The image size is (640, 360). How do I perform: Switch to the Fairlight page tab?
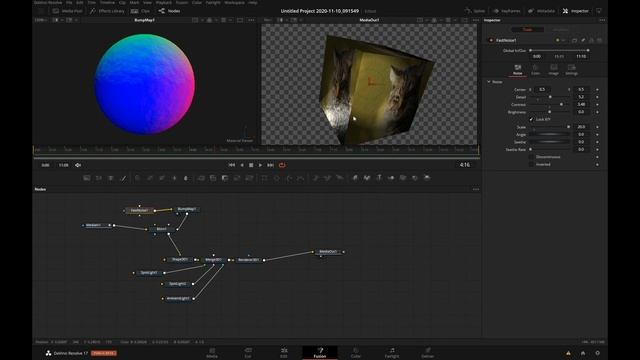[392, 353]
